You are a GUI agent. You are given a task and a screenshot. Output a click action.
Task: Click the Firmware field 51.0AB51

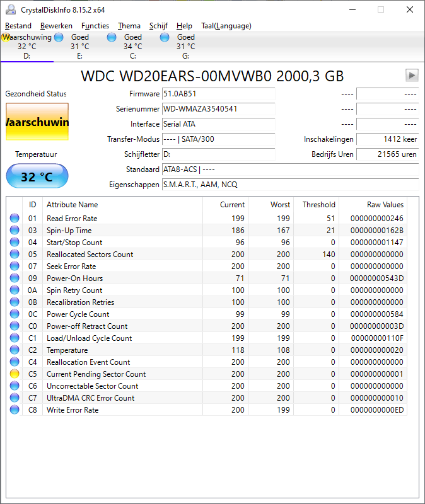click(218, 94)
